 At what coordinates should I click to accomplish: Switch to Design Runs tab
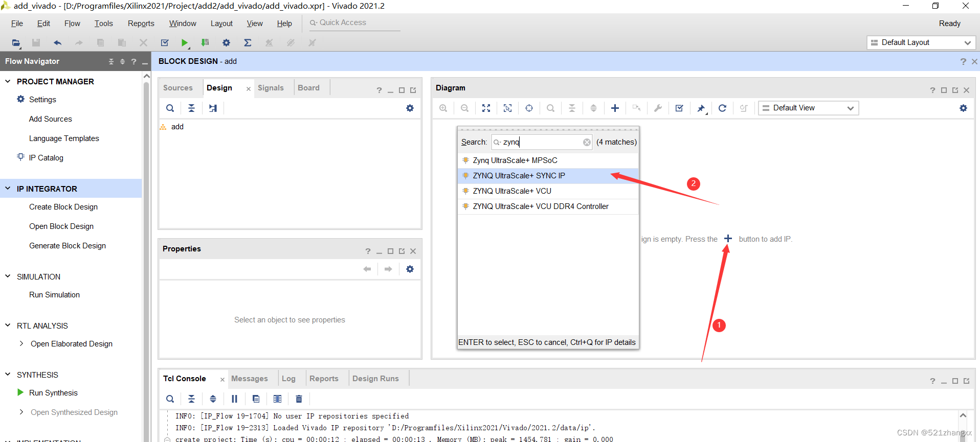click(x=375, y=379)
